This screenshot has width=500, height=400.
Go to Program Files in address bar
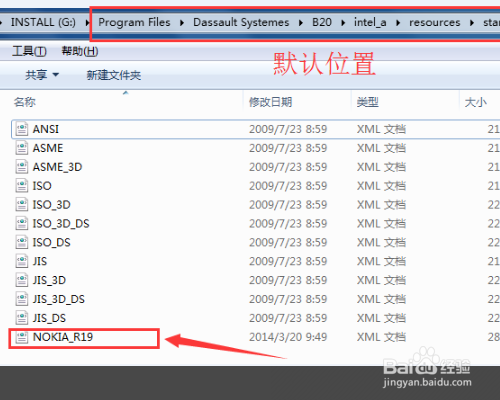[134, 22]
